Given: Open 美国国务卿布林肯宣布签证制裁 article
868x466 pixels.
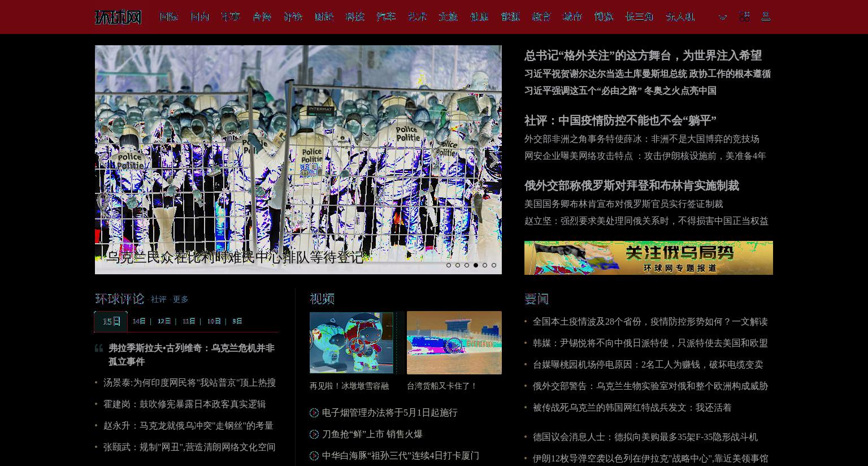Looking at the screenshot, I should pyautogui.click(x=624, y=204).
